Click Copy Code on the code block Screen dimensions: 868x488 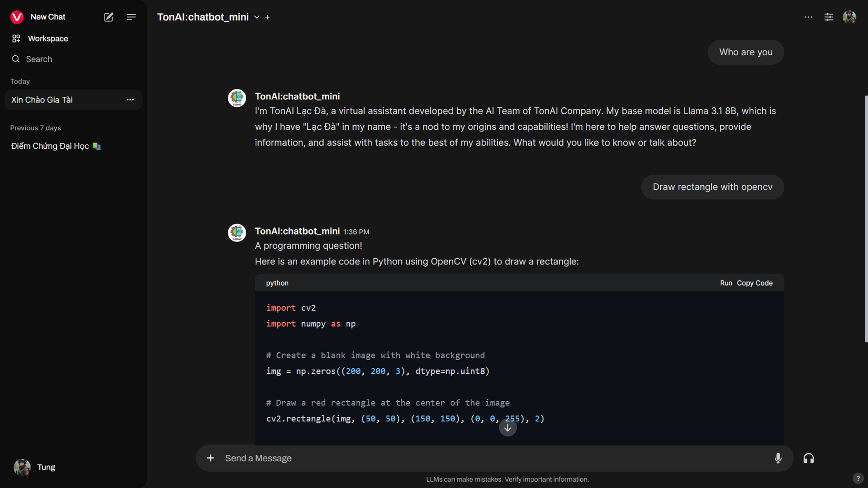coord(754,283)
